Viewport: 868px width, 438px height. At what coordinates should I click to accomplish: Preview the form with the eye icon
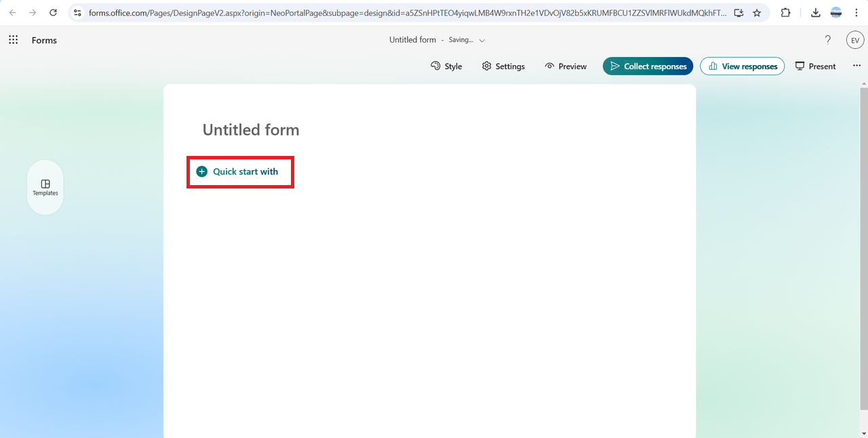566,66
